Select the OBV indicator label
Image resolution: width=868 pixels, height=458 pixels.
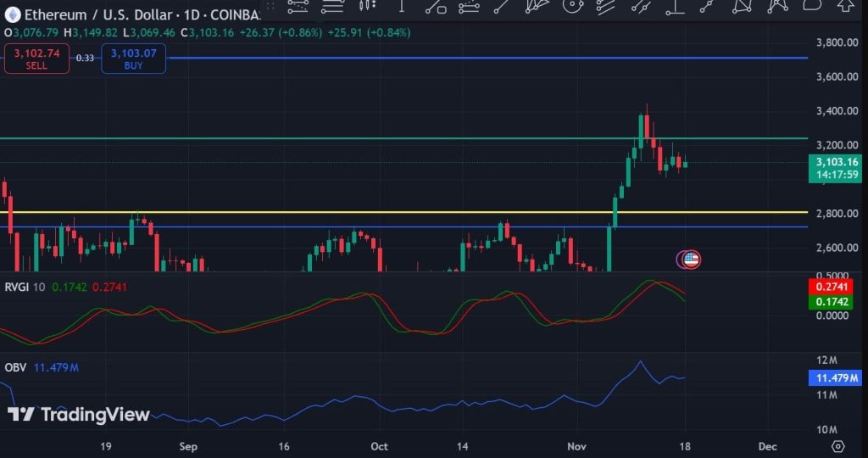click(15, 367)
